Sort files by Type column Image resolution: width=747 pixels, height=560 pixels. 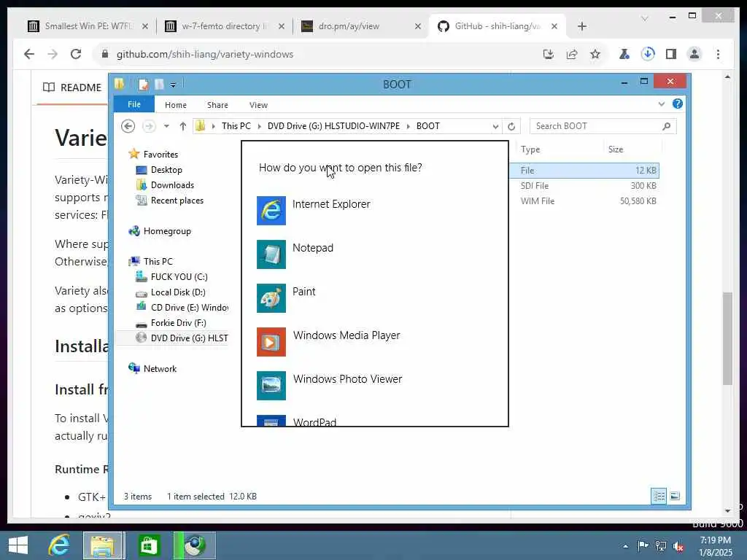[x=530, y=149]
